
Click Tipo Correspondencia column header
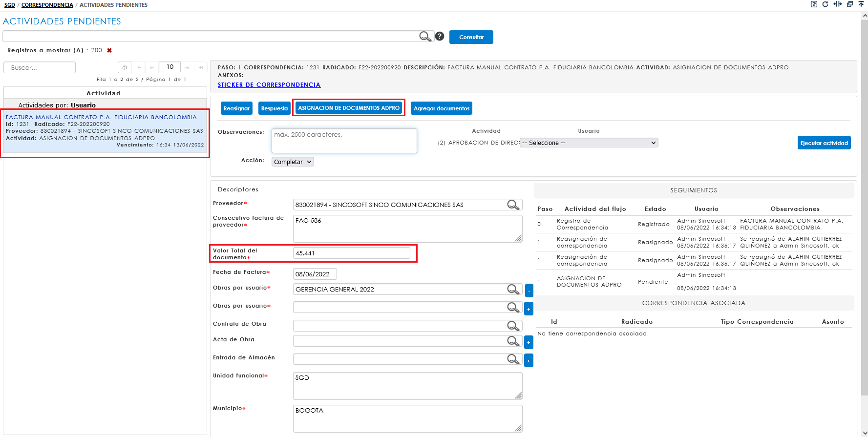point(757,322)
